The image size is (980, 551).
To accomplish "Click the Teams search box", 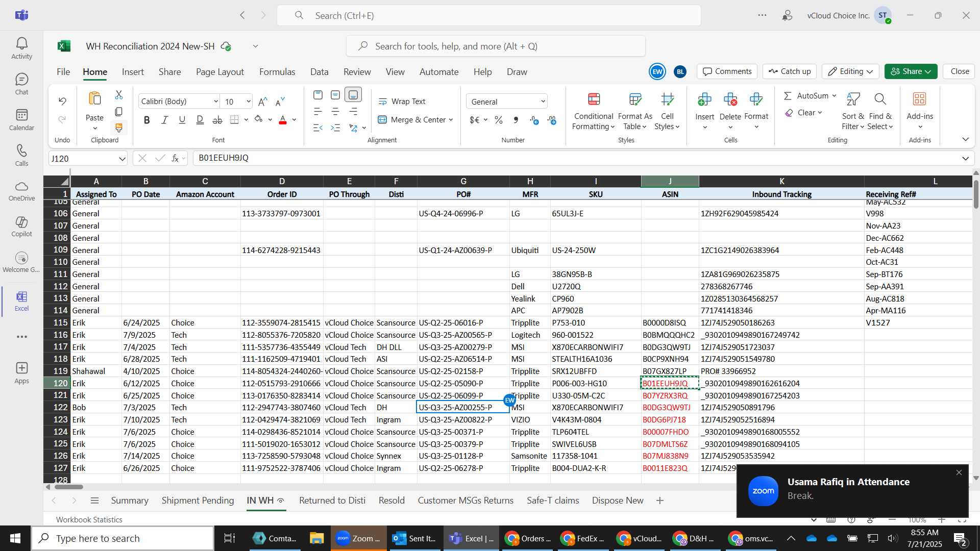I will click(488, 15).
